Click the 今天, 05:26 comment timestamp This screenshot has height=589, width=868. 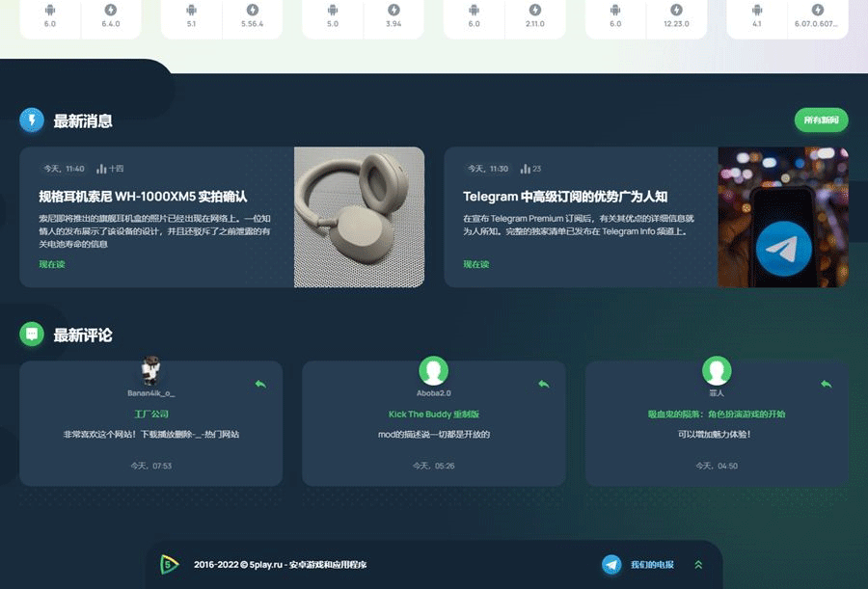pyautogui.click(x=433, y=467)
